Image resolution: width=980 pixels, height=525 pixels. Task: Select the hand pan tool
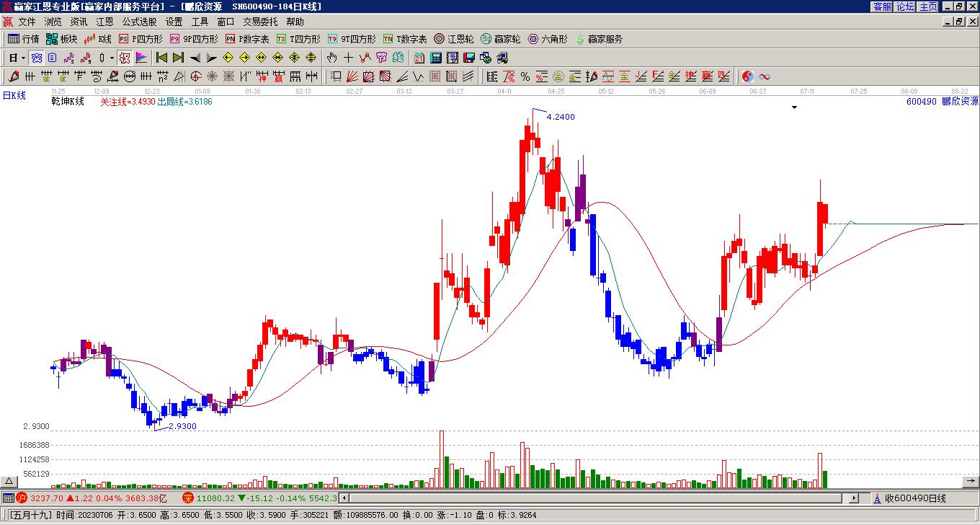[x=331, y=58]
